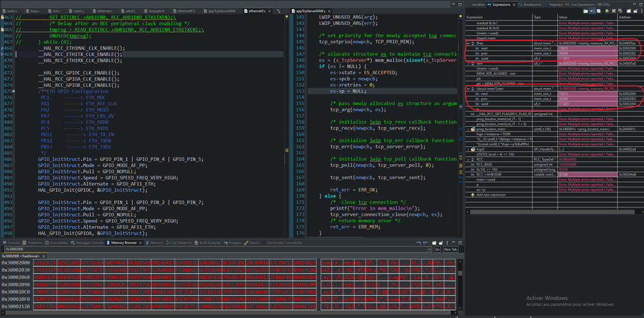
Task: Click the New Tab button in Memory Browser
Action: [450, 249]
